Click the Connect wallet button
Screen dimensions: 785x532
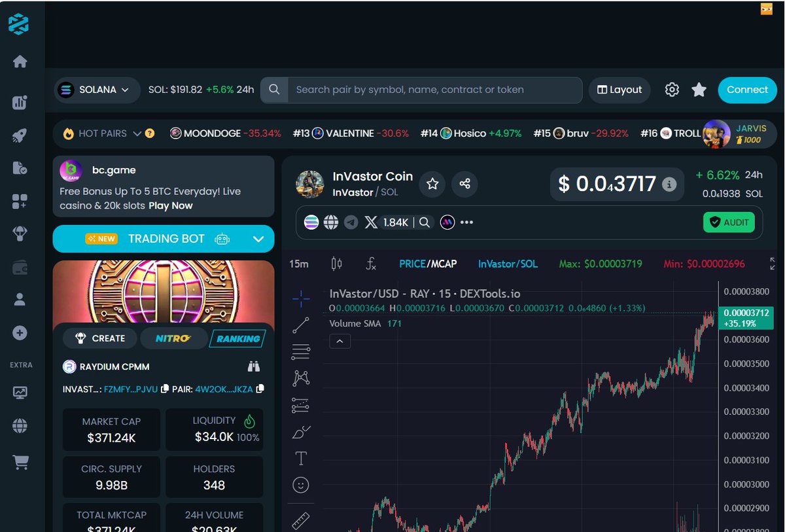click(x=747, y=90)
